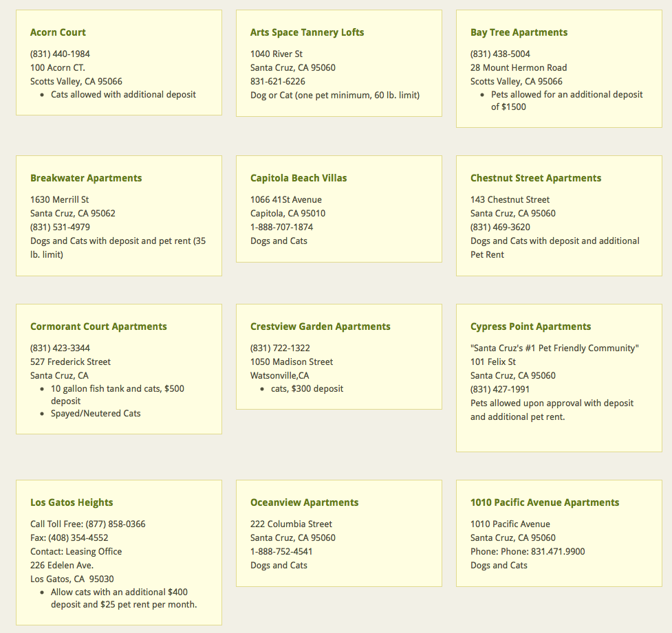This screenshot has height=633, width=672.
Task: Click Oceanview phone number 1-888-752-4541
Action: coord(281,552)
